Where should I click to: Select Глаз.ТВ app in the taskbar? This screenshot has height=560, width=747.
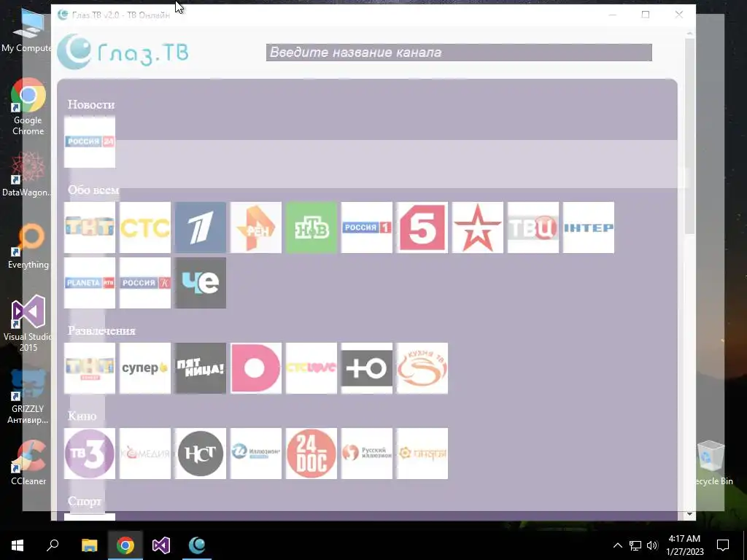197,545
